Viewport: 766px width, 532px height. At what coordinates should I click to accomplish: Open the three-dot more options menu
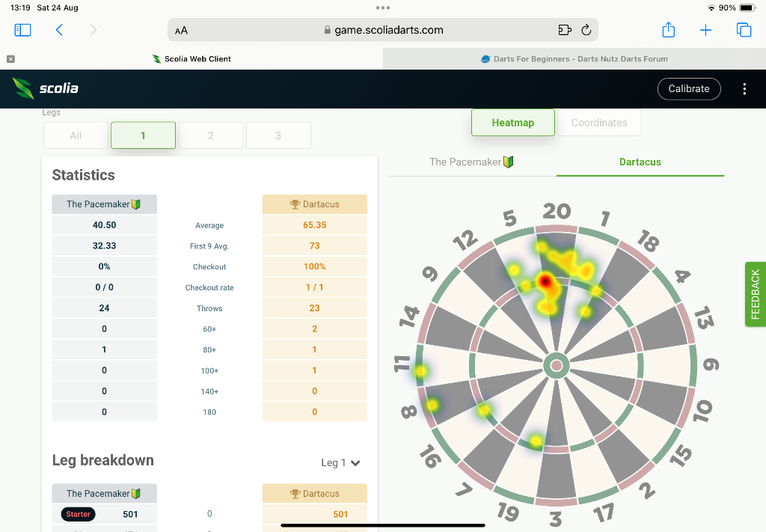pyautogui.click(x=744, y=88)
